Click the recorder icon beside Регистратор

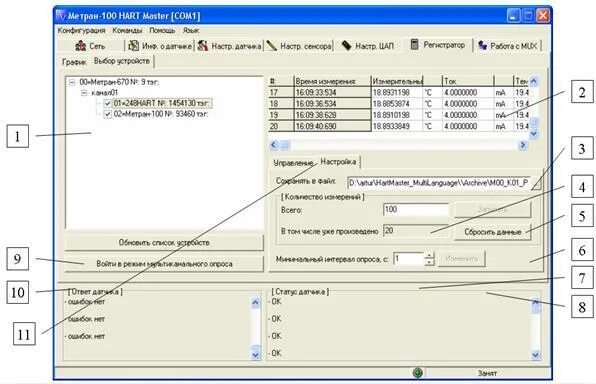pyautogui.click(x=415, y=44)
